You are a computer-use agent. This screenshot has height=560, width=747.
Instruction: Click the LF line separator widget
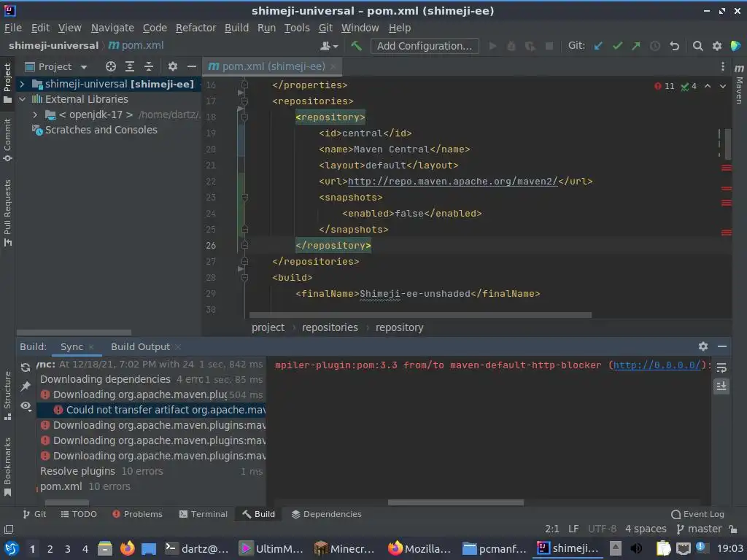pyautogui.click(x=573, y=529)
